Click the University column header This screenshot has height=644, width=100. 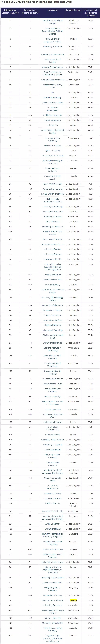[53, 10]
